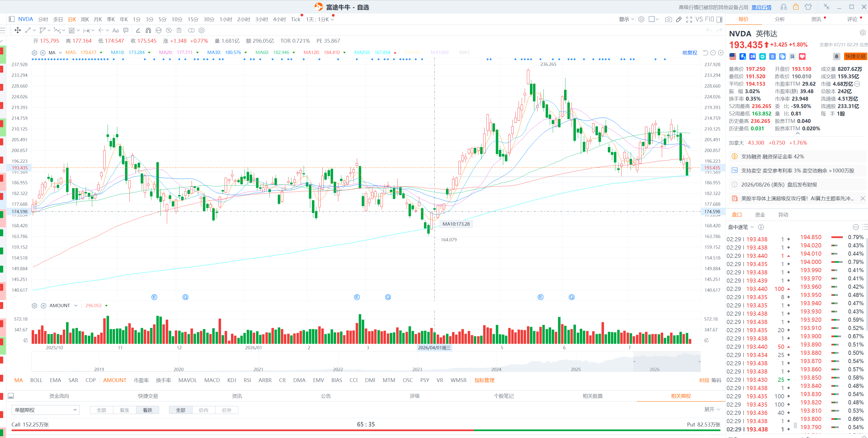Add a text annotation with the Aa tool
The height and width of the screenshot is (438, 868).
coord(116,30)
